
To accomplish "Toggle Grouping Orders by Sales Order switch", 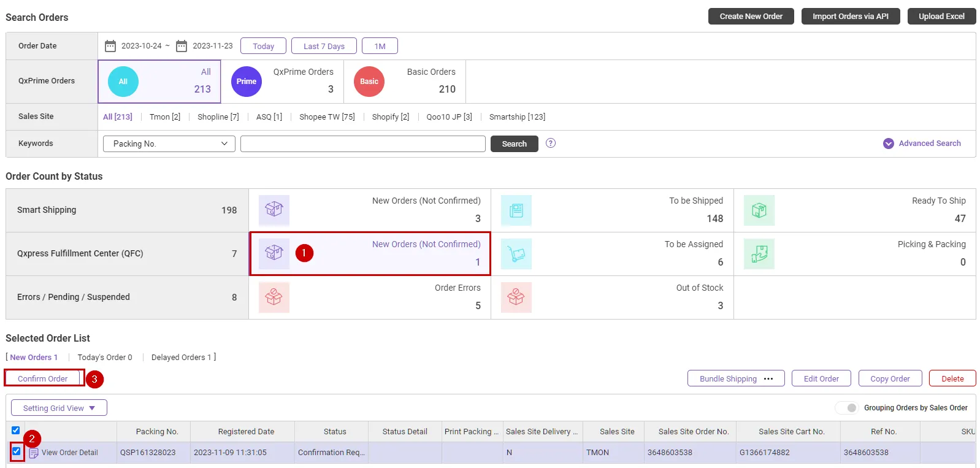I will tap(848, 408).
